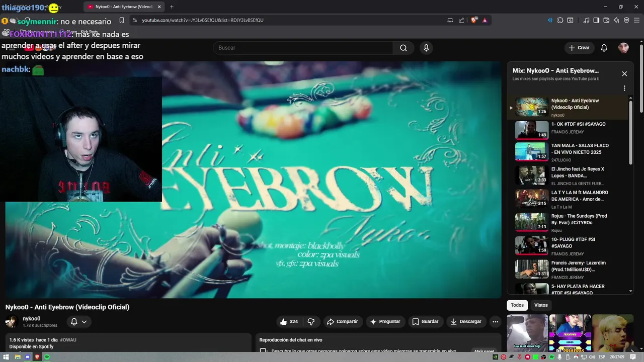Click the magnifier search button
The width and height of the screenshot is (644, 362).
coord(404,48)
